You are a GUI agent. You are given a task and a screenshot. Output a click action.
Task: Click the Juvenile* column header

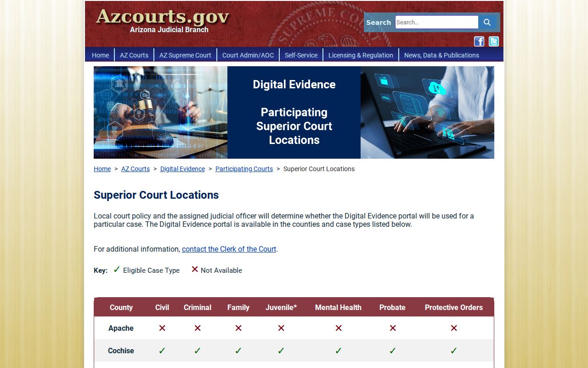(281, 307)
